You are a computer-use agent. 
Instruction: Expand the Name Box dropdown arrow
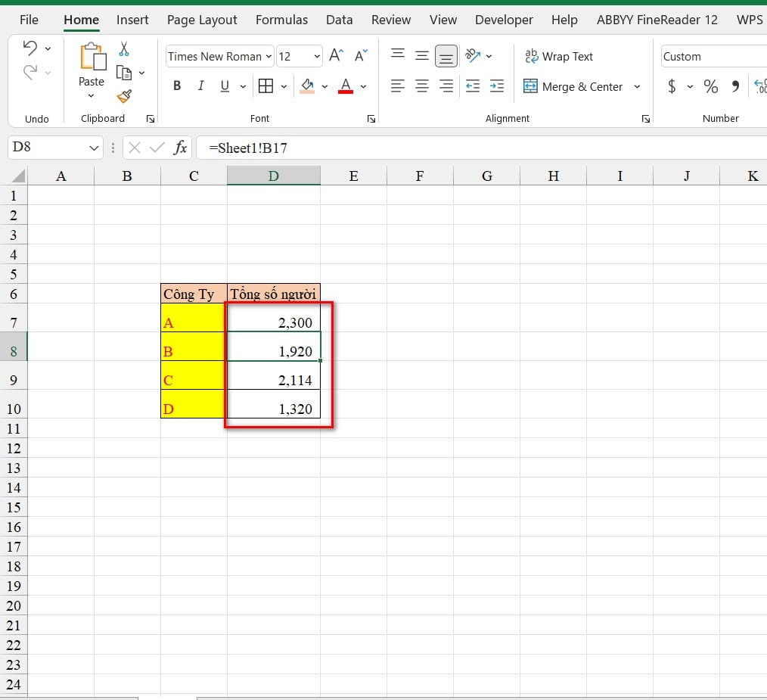(x=95, y=148)
